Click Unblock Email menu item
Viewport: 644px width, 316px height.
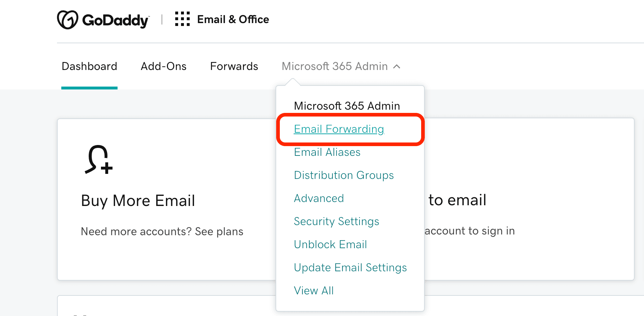coord(330,245)
